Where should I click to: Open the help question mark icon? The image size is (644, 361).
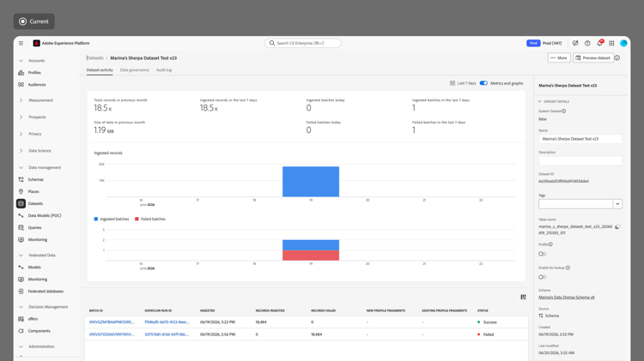click(587, 43)
